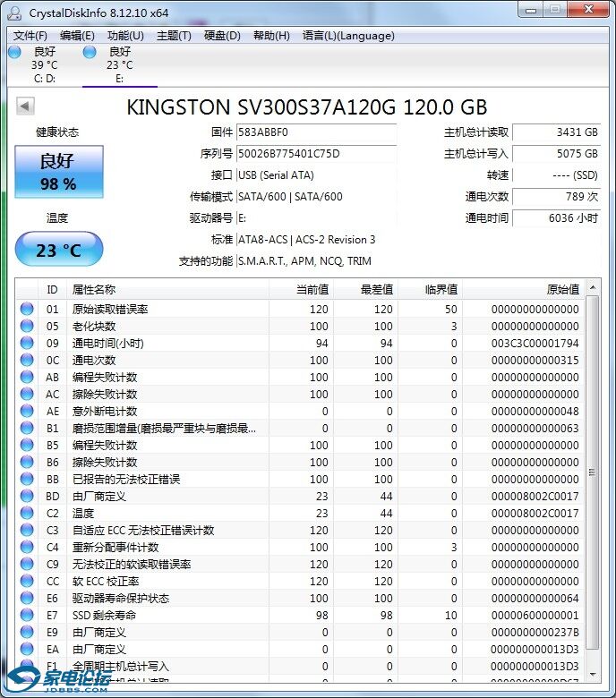Click the previous disk arrow button
616x698 pixels.
(25, 106)
